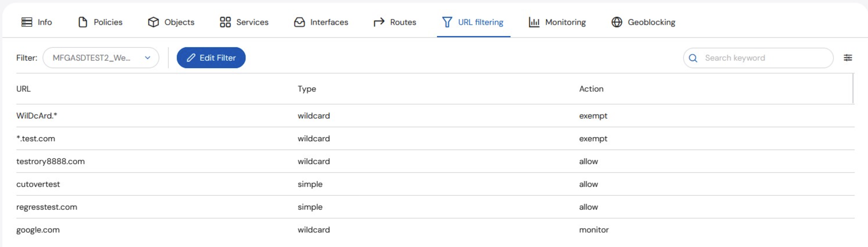Switch to the Policies tab
868x247 pixels.
coord(100,22)
